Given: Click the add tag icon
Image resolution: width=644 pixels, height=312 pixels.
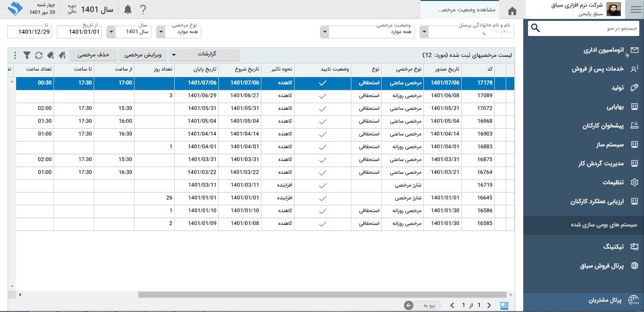Looking at the screenshot, I should pos(51,55).
